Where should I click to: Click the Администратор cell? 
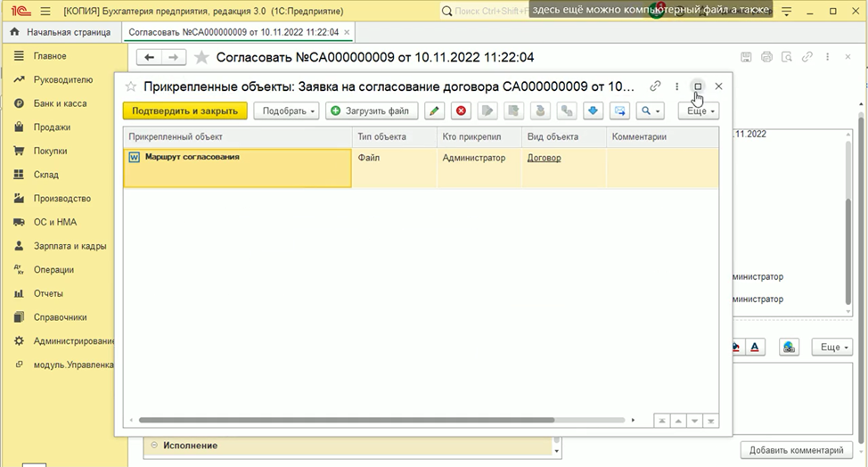tap(479, 168)
